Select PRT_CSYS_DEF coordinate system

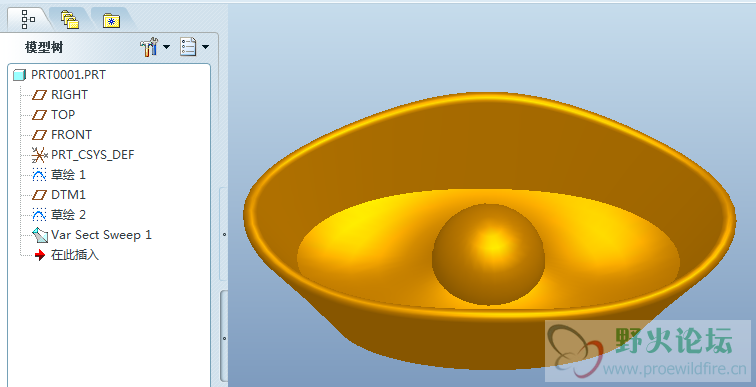click(93, 155)
